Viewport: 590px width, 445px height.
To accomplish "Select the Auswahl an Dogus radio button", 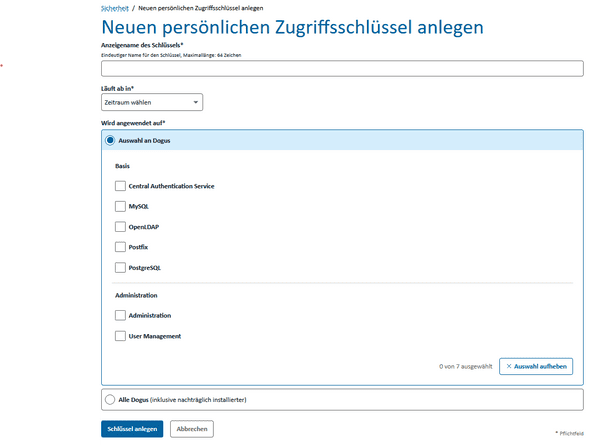I will pos(110,140).
